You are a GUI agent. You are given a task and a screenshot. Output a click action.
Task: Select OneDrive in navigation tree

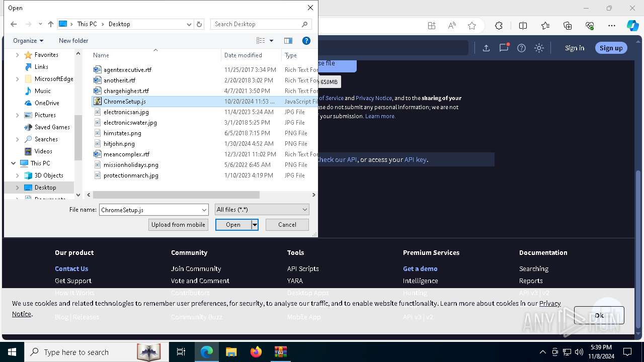(x=47, y=103)
